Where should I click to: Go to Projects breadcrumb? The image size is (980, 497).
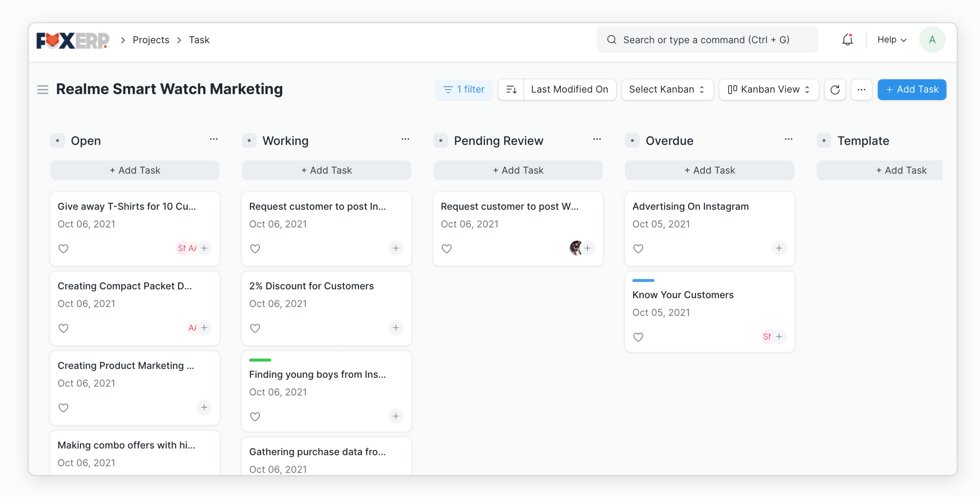click(x=151, y=40)
